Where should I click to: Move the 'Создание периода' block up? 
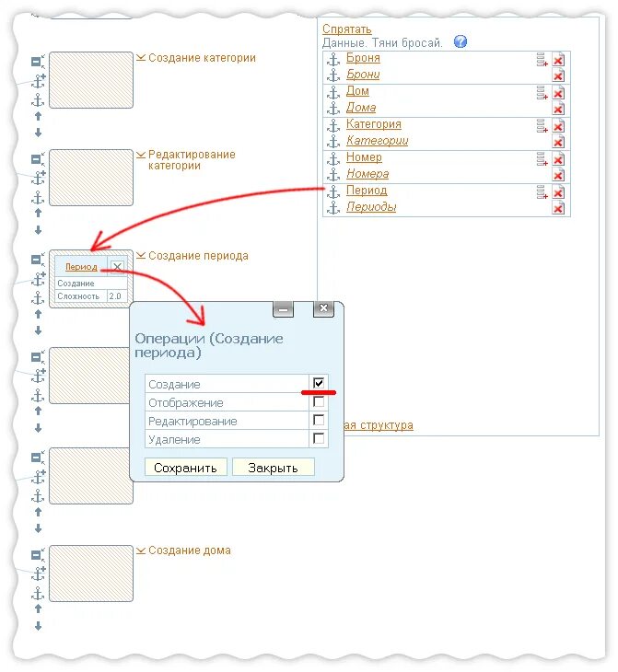tap(38, 314)
